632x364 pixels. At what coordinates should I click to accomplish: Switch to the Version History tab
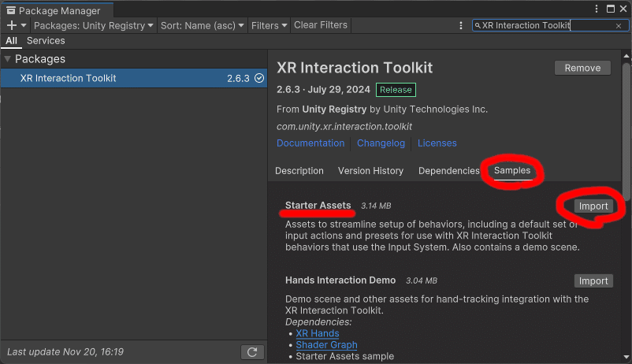[x=370, y=171]
